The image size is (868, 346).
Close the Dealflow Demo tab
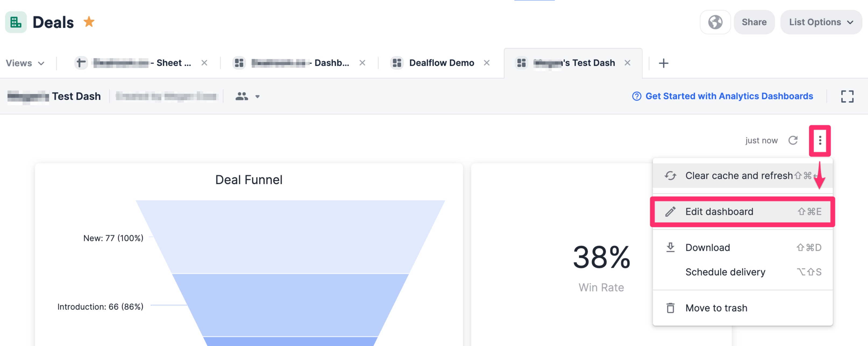486,63
